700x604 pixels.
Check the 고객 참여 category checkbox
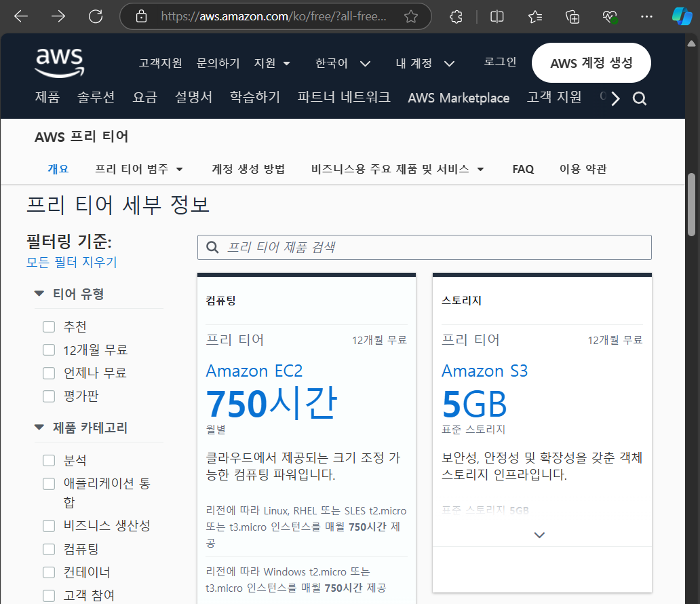(49, 595)
